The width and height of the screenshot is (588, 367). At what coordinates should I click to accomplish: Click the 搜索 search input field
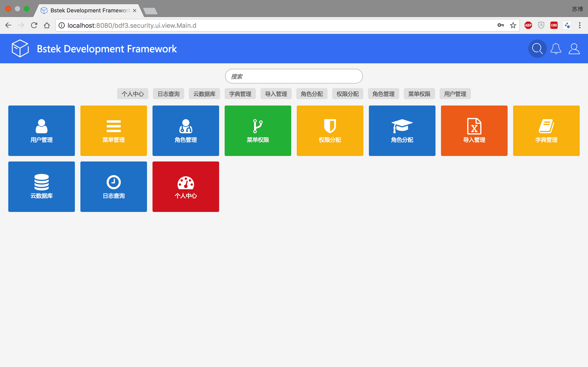coord(294,76)
